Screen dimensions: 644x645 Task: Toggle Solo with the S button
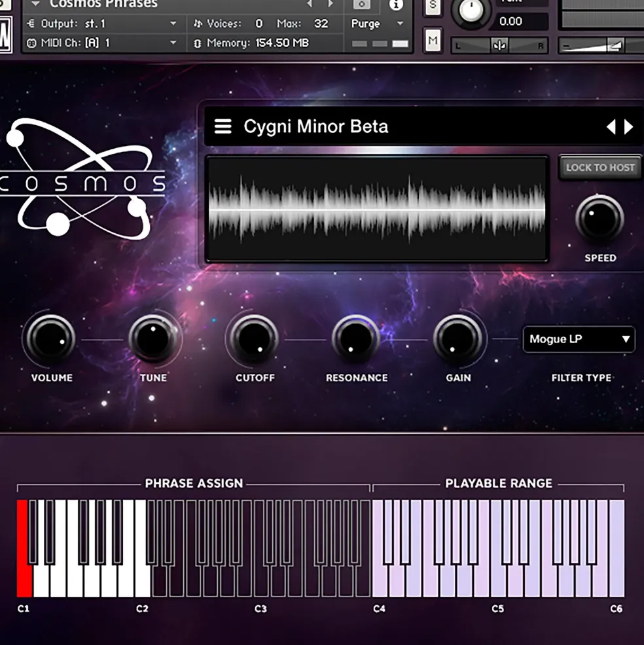[x=433, y=7]
